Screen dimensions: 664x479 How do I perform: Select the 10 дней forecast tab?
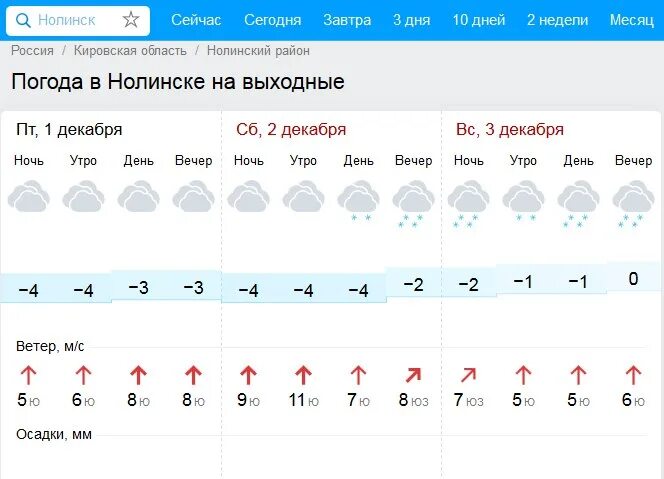(479, 20)
